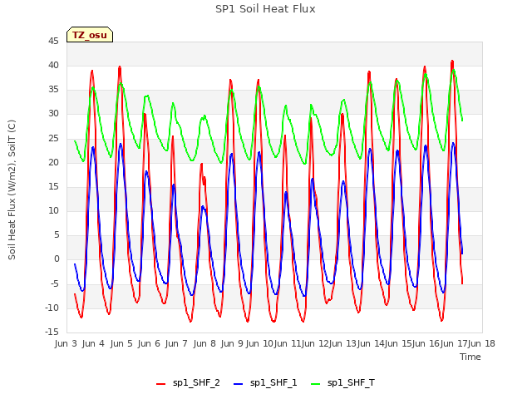Click the -15 y-axis tick label
This screenshot has height=399, width=532.
pos(52,332)
